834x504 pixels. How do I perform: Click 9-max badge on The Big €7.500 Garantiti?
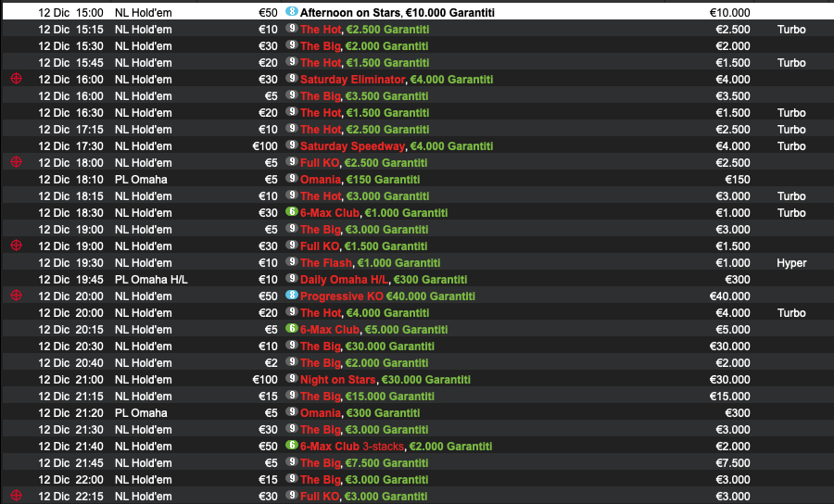pos(292,462)
